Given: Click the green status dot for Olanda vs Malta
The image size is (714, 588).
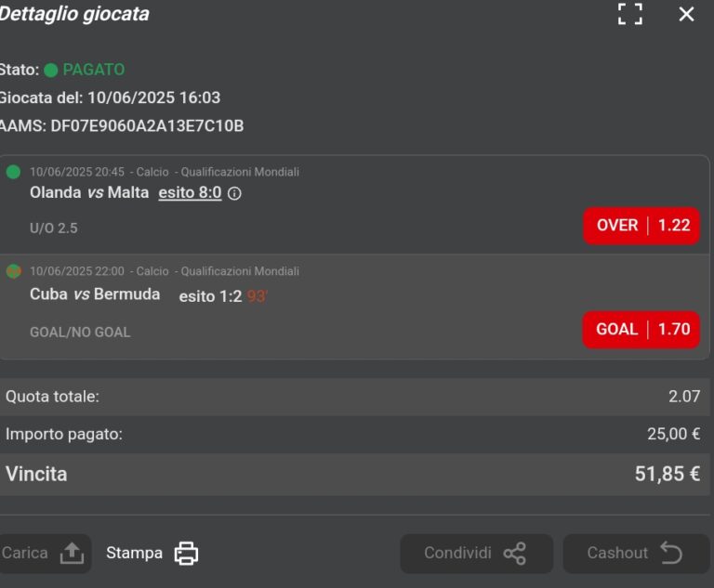Looking at the screenshot, I should coord(13,172).
